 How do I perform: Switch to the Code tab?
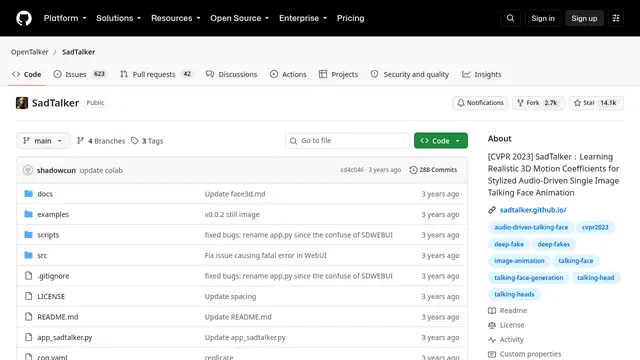click(27, 74)
